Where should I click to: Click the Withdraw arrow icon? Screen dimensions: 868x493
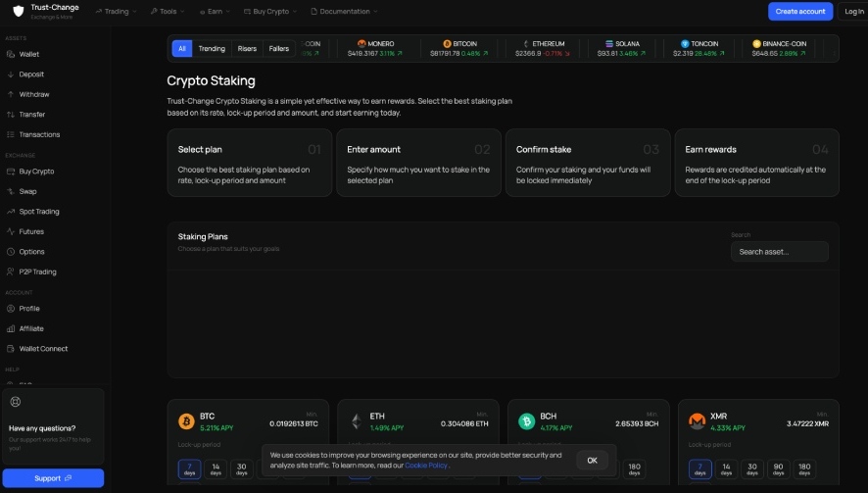(x=11, y=94)
